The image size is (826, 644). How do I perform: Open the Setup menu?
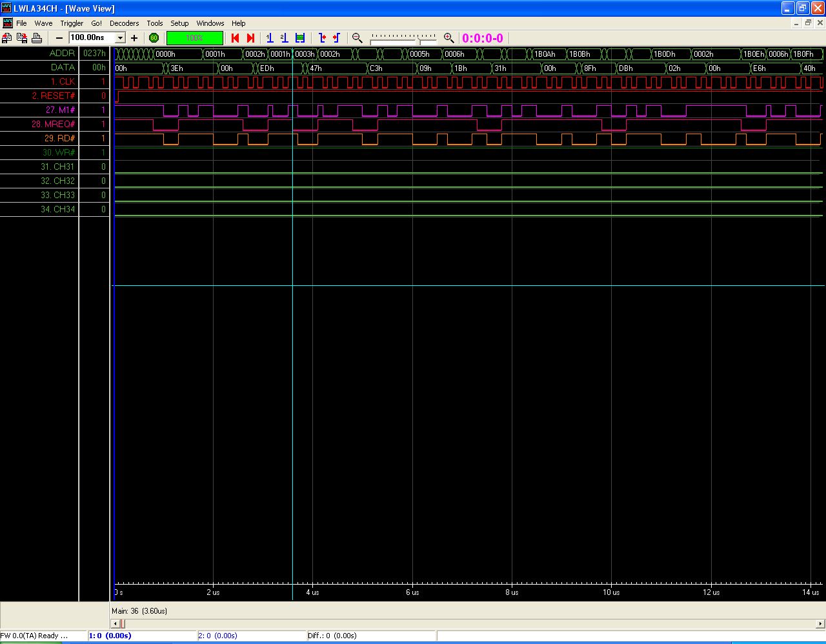[x=179, y=23]
